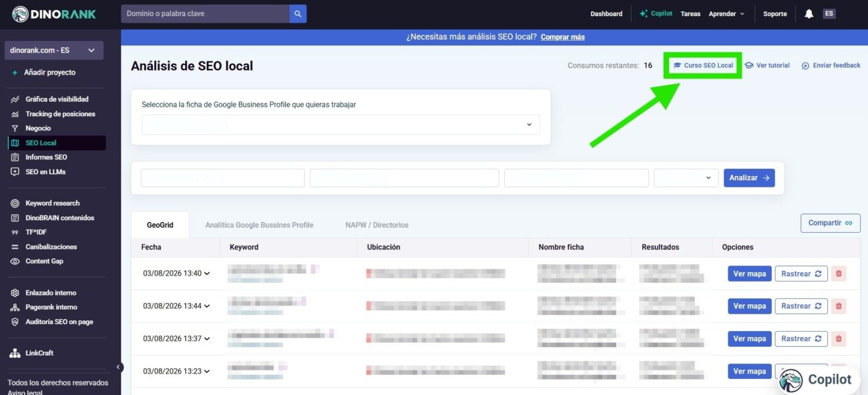The image size is (868, 395).
Task: Click the Analizar button
Action: 749,178
